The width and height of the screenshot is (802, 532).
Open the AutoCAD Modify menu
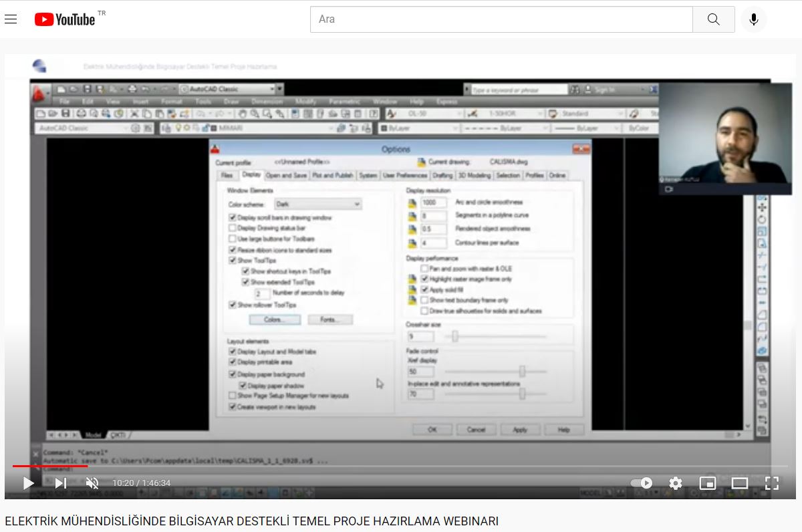pos(306,102)
